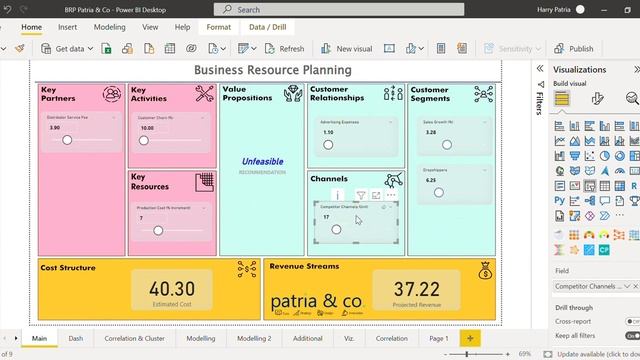This screenshot has height=360, width=640.
Task: Click the Text box ribbon icon
Action: (389, 49)
